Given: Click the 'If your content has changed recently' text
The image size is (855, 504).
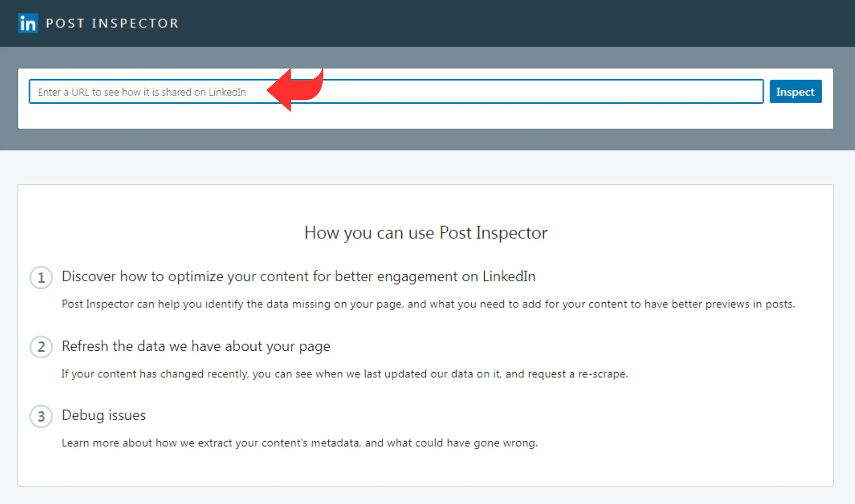Looking at the screenshot, I should [345, 373].
